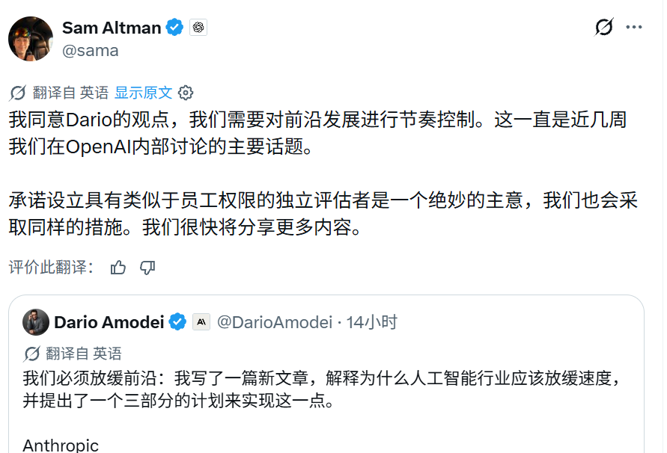Image resolution: width=667 pixels, height=453 pixels.
Task: Open quoted post text about slowing frontier
Action: (x=321, y=389)
